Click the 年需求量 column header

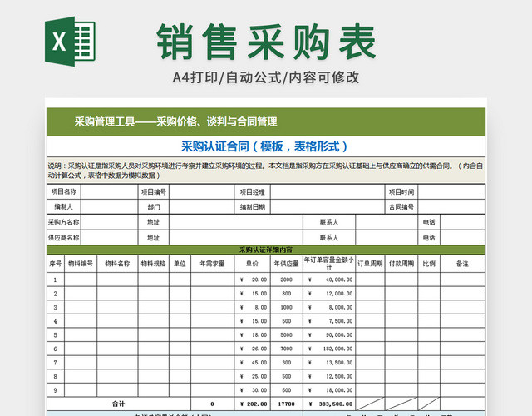coord(213,264)
